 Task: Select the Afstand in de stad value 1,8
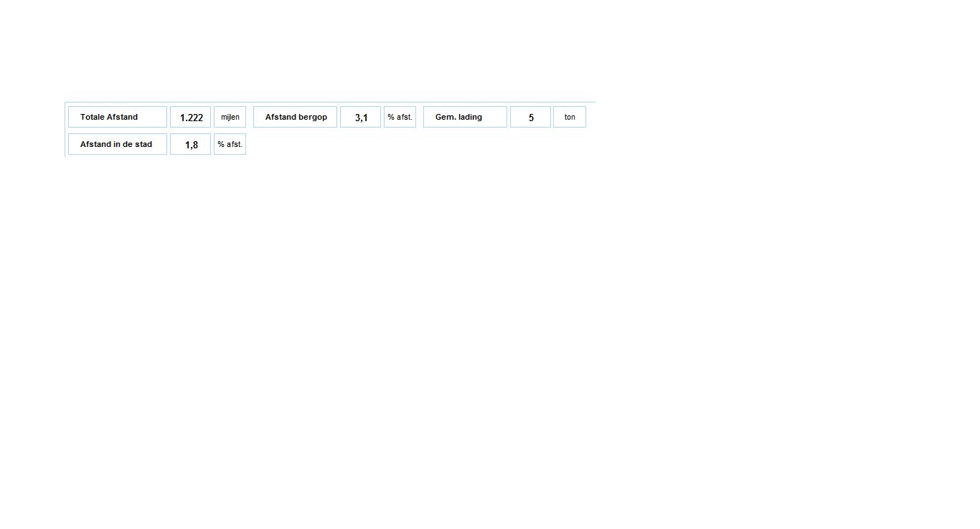pyautogui.click(x=190, y=144)
